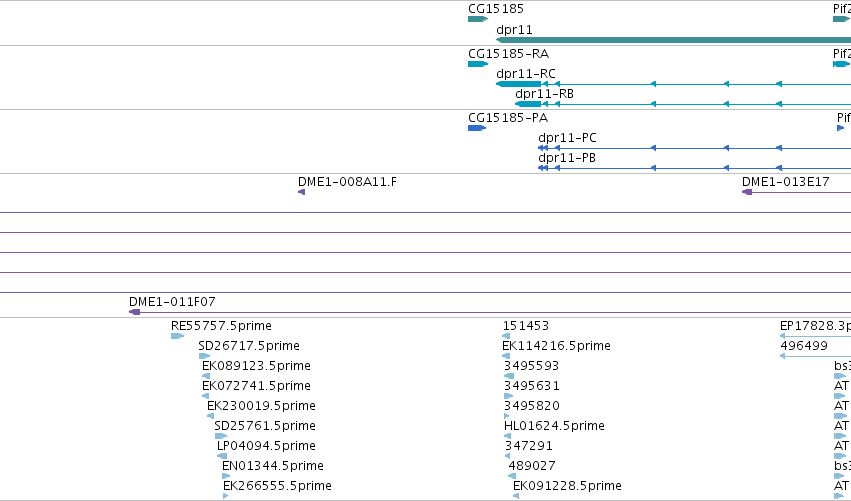This screenshot has height=501, width=851.
Task: Click the 3495593 feature label
Action: coord(531,366)
